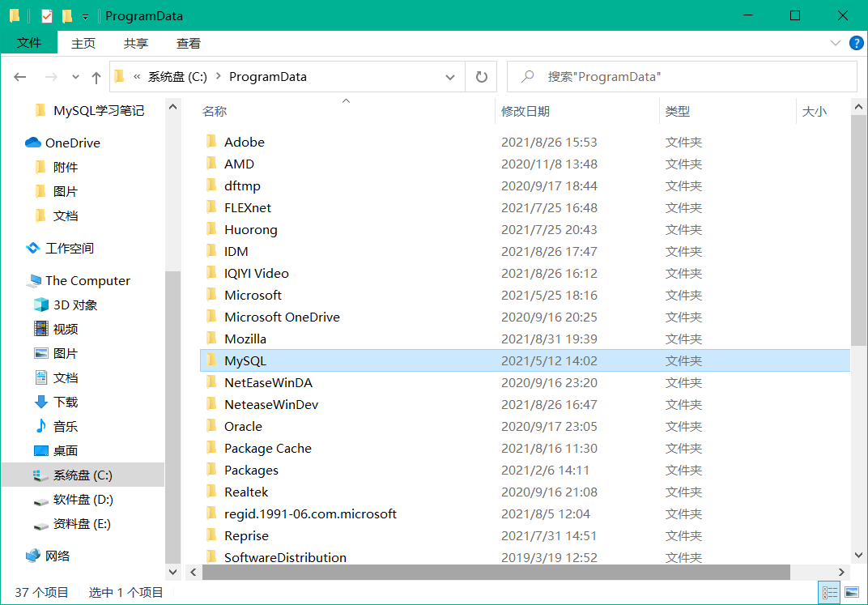Open 视频 library in the sidebar
Image resolution: width=868 pixels, height=605 pixels.
[x=66, y=330]
